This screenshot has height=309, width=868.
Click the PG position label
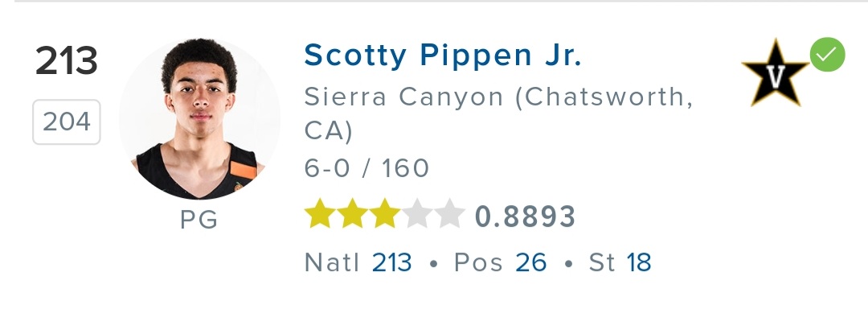[199, 220]
